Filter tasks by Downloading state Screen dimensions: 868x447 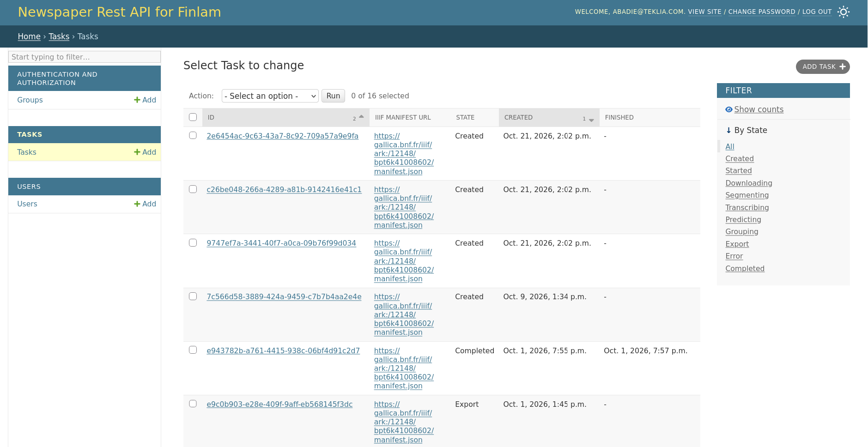[x=748, y=183]
